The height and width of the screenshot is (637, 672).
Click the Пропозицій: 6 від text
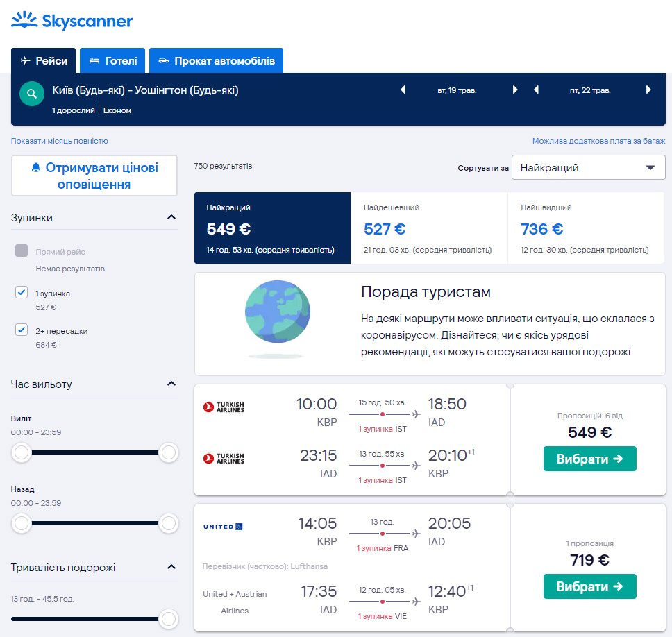[x=589, y=416]
